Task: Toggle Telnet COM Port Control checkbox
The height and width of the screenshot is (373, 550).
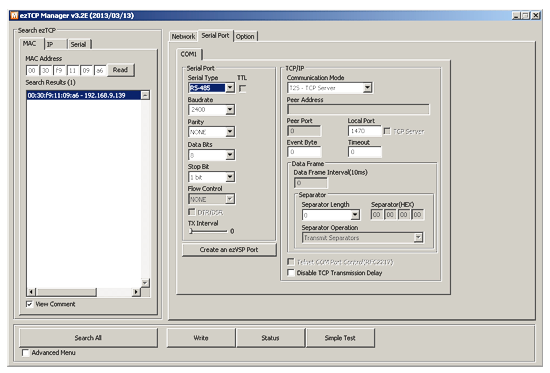Action: [291, 262]
